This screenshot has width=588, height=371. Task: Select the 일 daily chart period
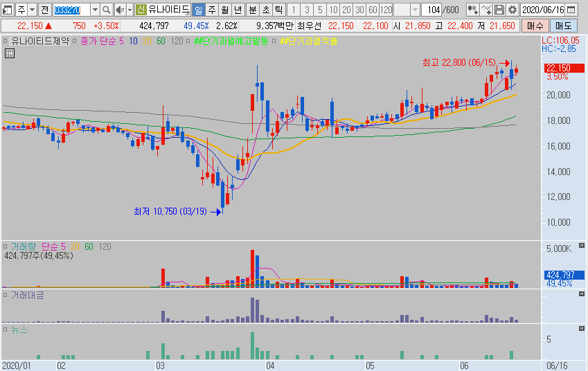198,10
